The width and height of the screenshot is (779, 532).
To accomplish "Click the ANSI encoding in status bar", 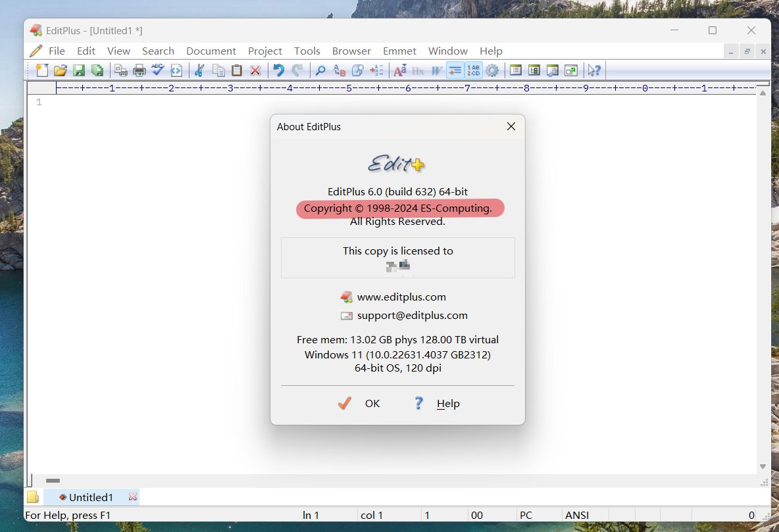I will point(576,515).
